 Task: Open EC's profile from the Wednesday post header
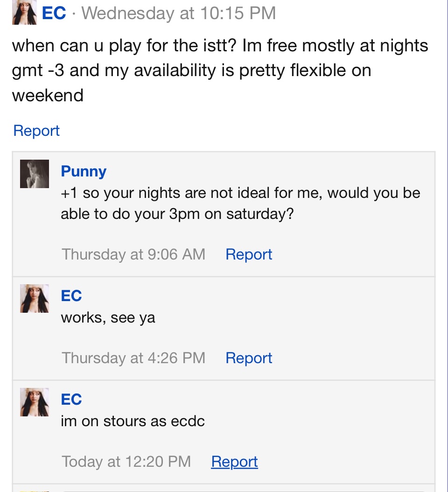(x=54, y=13)
